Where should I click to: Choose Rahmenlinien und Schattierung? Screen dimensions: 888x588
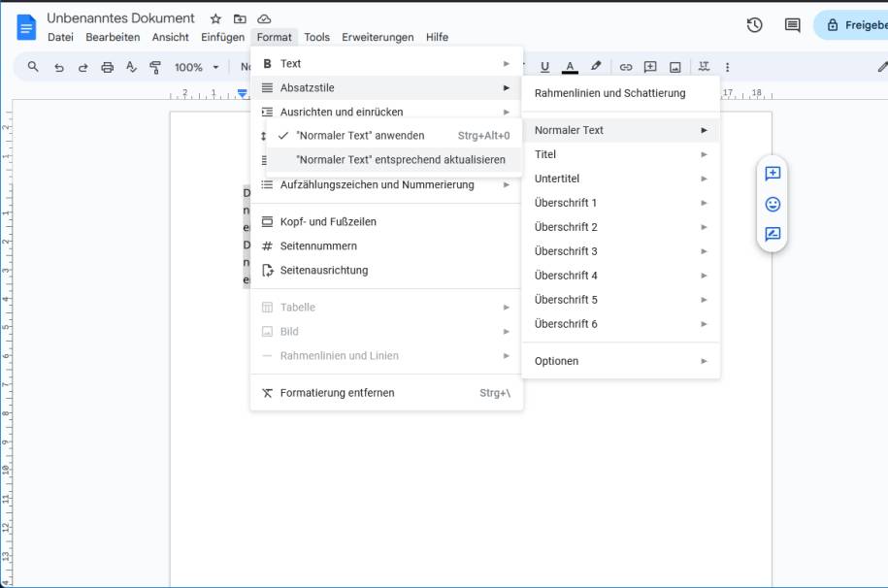click(610, 93)
